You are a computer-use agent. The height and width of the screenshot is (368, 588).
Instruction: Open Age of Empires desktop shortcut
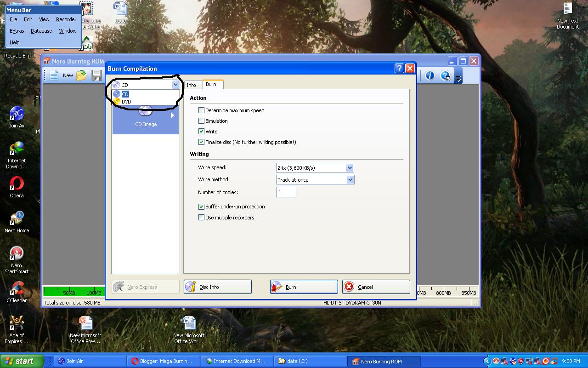click(x=17, y=330)
